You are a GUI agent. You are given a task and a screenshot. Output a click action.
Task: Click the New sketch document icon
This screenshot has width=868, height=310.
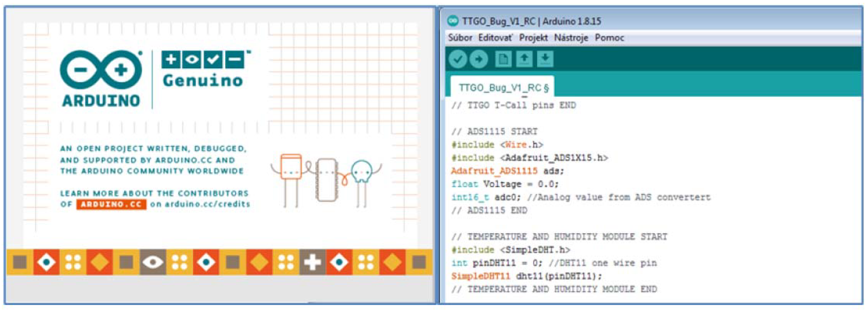click(x=503, y=59)
